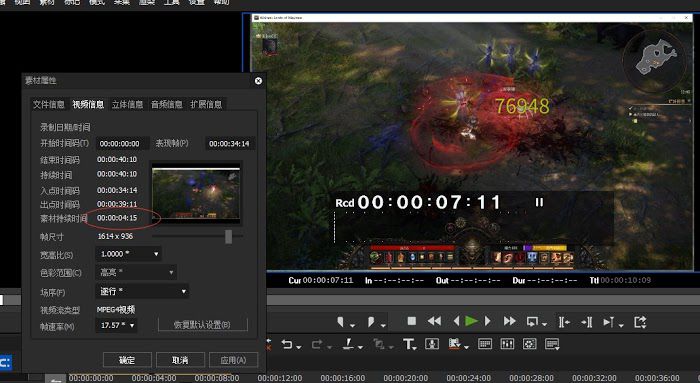Click the slider handle under the clip thumbnail
This screenshot has width=700, height=383.
tap(229, 237)
